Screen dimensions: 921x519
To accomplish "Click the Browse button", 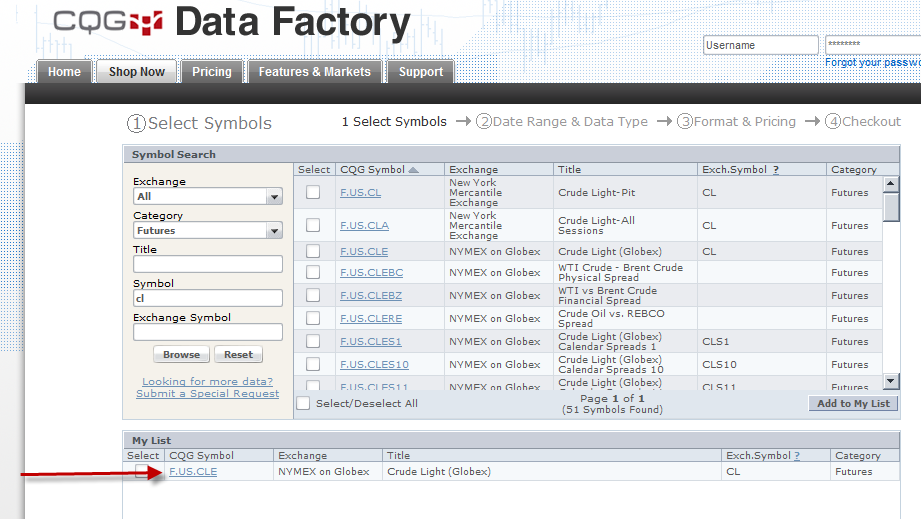I will click(x=181, y=355).
